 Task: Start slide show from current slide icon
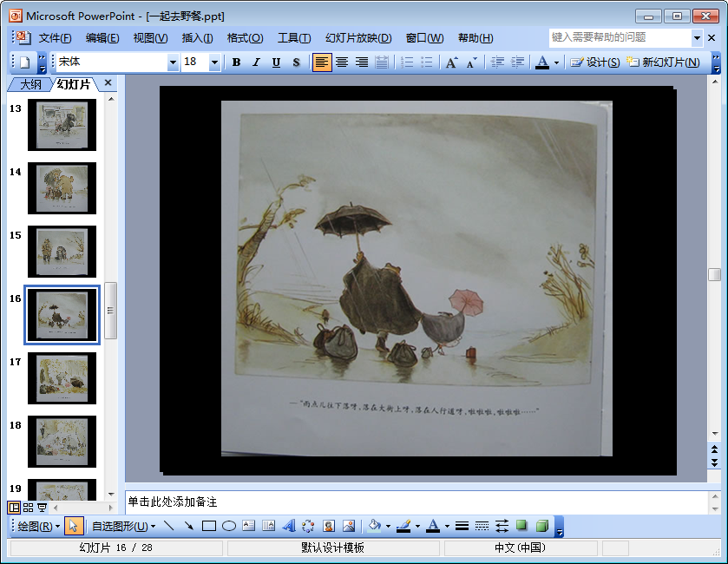pos(42,508)
